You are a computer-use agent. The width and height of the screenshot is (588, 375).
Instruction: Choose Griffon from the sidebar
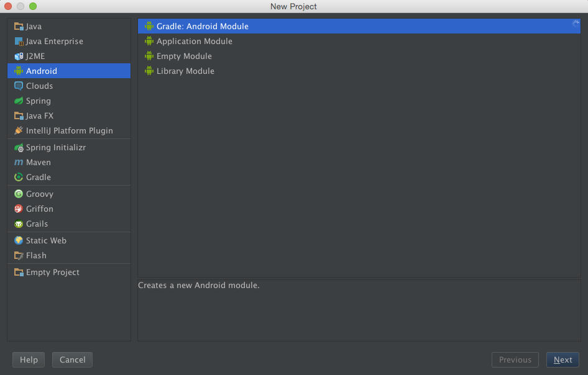tap(69, 209)
